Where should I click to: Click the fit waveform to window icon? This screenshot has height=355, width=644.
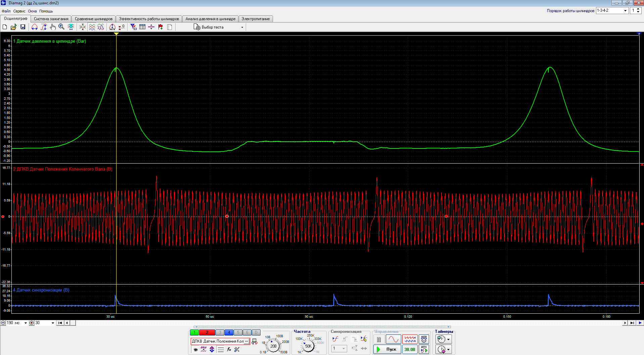[x=71, y=27]
